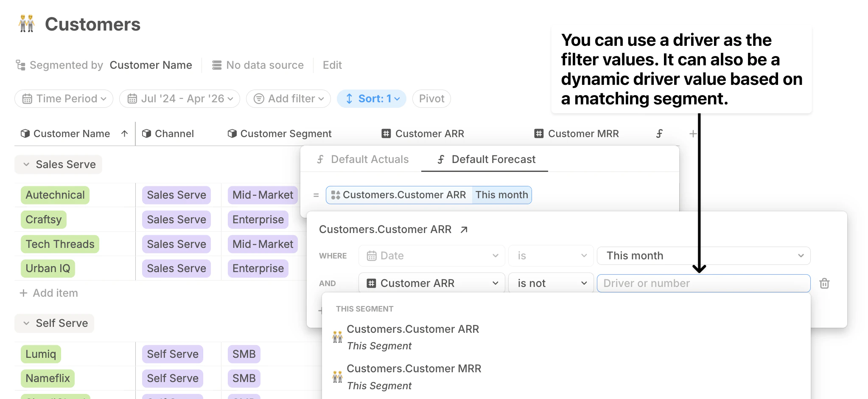Click the data source stack icon

217,65
